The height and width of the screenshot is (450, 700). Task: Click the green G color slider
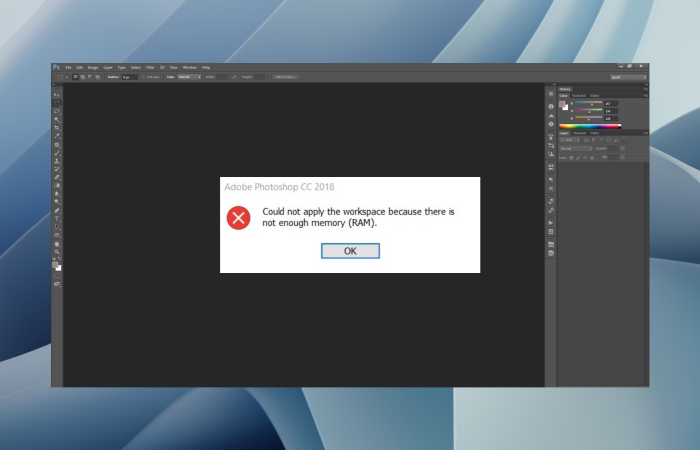[589, 110]
